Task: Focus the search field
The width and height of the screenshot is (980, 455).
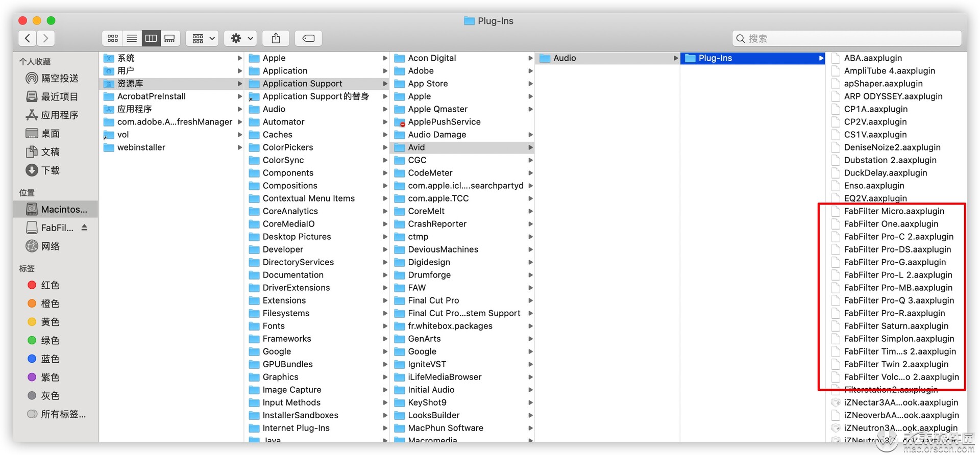Action: point(847,38)
